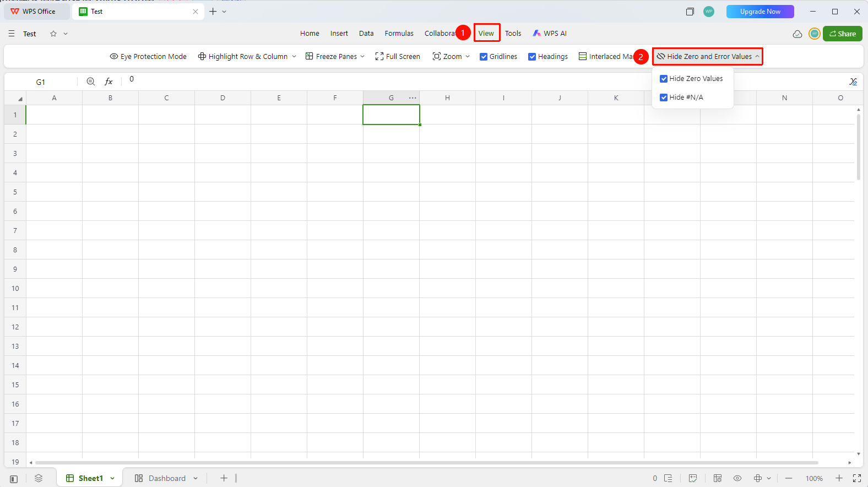Image resolution: width=868 pixels, height=487 pixels.
Task: Click the cloud sync status icon
Action: click(x=797, y=34)
